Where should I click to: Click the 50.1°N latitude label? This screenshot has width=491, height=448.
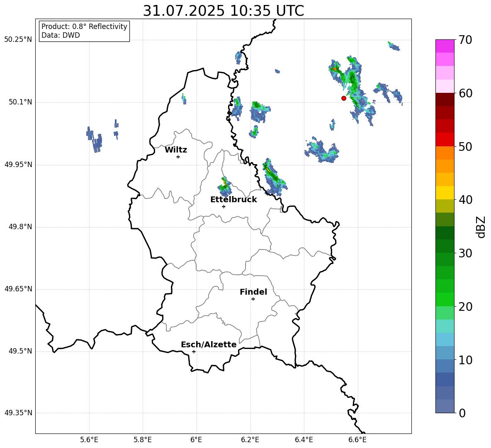pyautogui.click(x=20, y=102)
